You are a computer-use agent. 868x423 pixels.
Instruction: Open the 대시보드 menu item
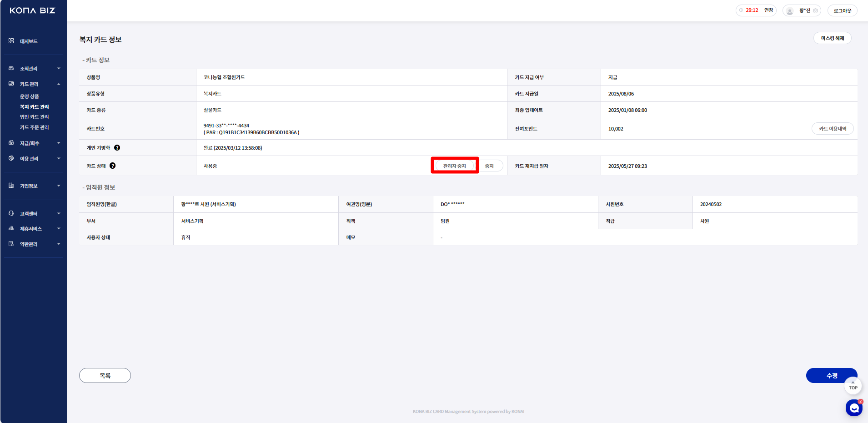tap(29, 41)
